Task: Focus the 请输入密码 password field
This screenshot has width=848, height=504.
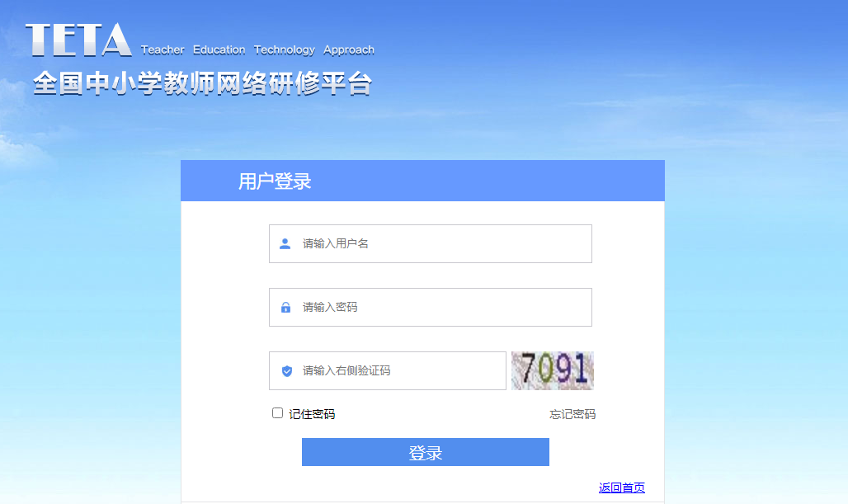Action: pyautogui.click(x=431, y=307)
